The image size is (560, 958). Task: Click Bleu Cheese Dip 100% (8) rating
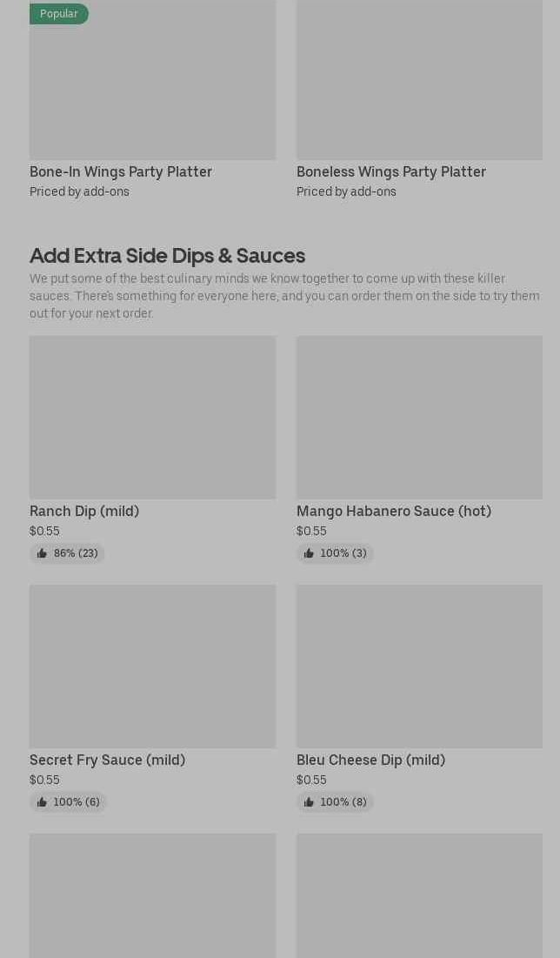pyautogui.click(x=336, y=802)
